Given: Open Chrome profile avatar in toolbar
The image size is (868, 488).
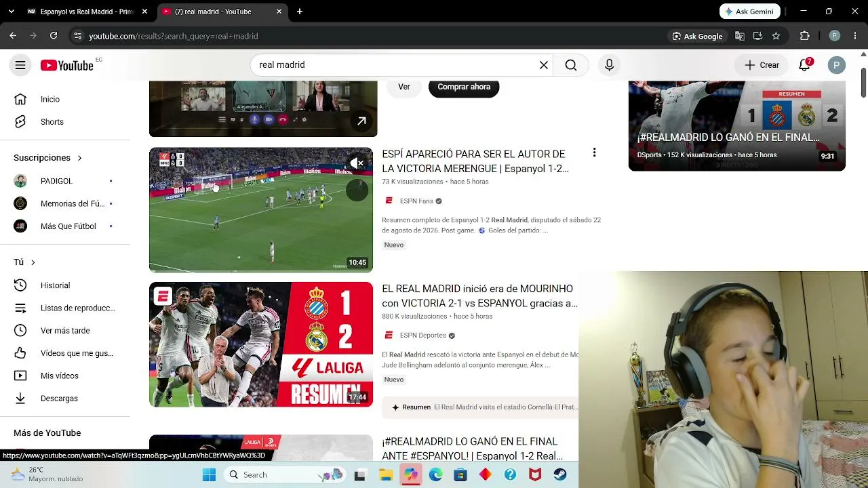Looking at the screenshot, I should 835,36.
